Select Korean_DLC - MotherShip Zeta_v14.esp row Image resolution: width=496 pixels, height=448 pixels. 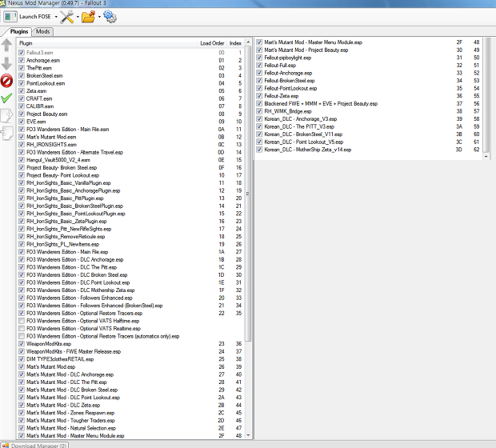(369, 150)
